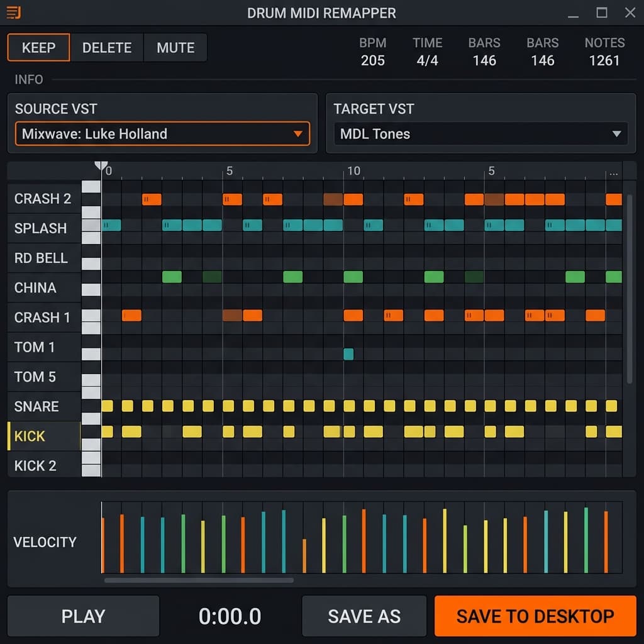Image resolution: width=644 pixels, height=644 pixels.
Task: Click the SAVE TO DESKTOP button
Action: [535, 616]
